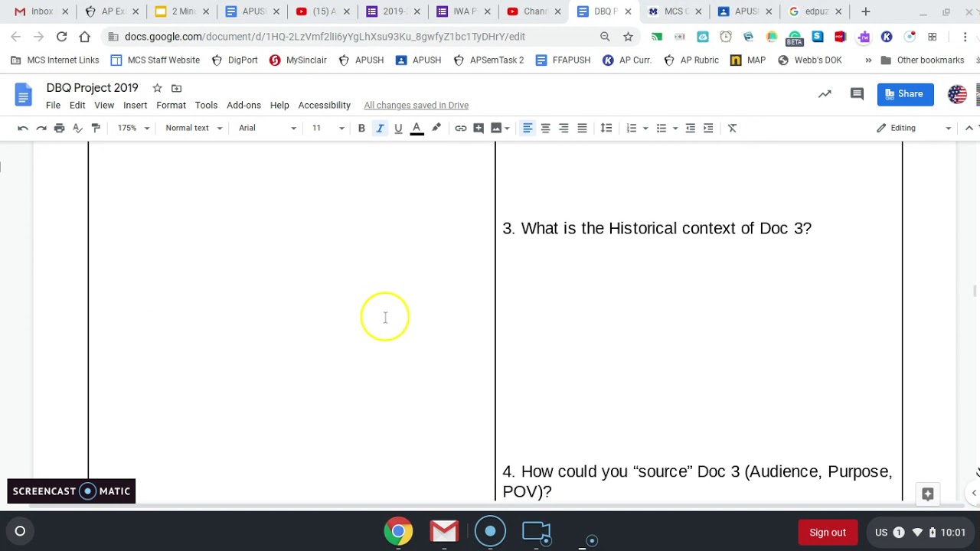Viewport: 980px width, 551px height.
Task: Open the Docs home icon
Action: click(24, 95)
